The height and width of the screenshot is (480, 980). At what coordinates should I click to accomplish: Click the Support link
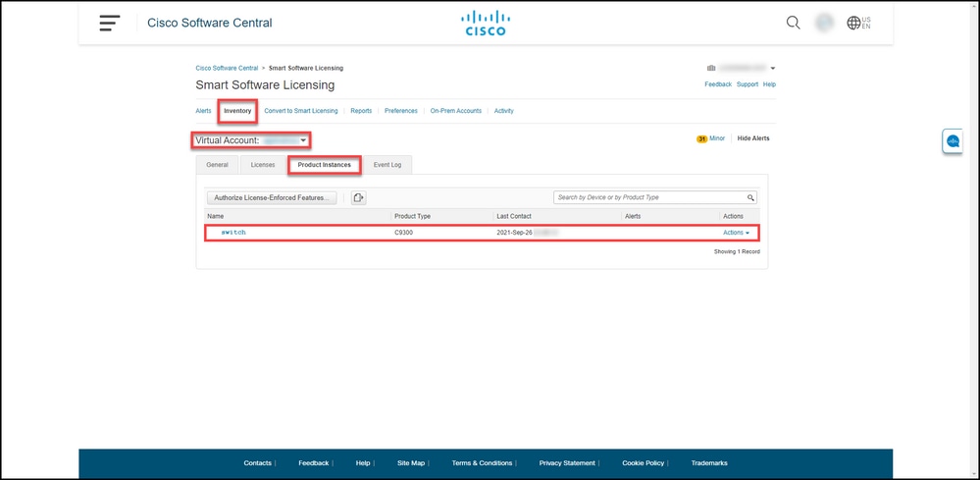pos(747,84)
